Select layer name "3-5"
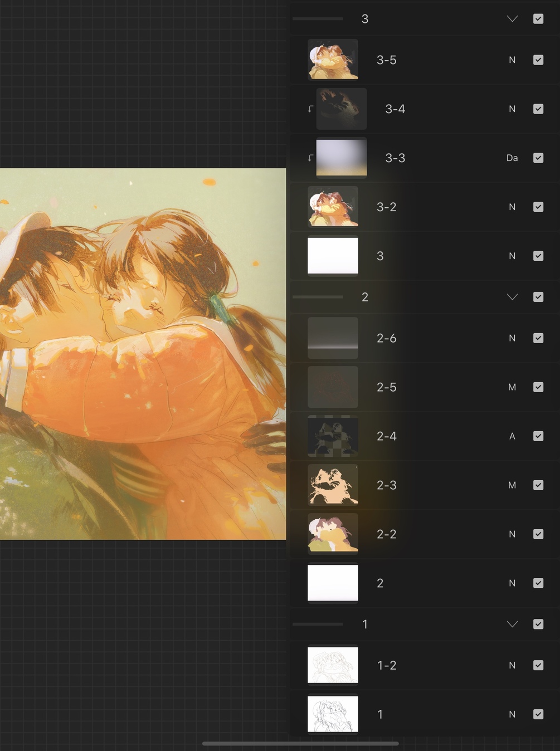560x751 pixels. tap(387, 60)
